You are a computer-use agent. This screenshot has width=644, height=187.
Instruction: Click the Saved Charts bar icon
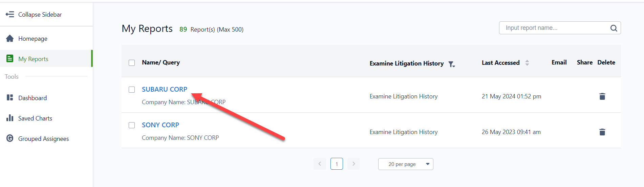(10, 118)
